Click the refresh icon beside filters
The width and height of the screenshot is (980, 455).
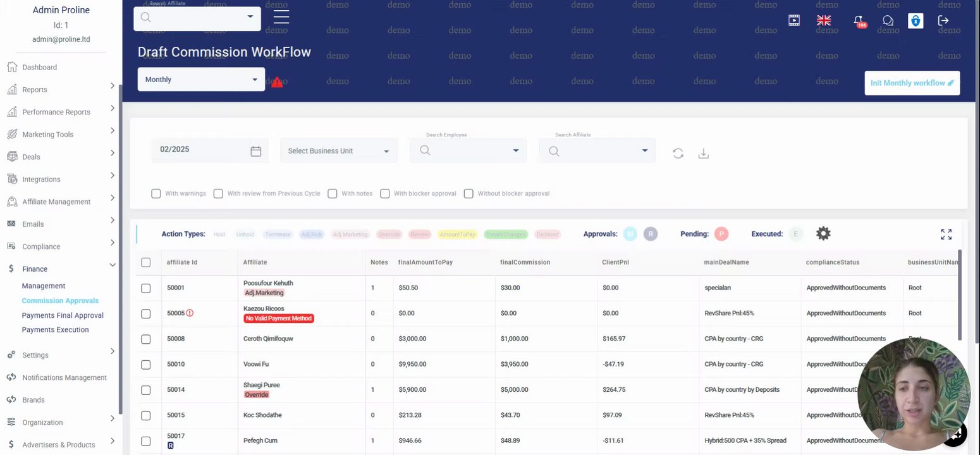coord(678,154)
